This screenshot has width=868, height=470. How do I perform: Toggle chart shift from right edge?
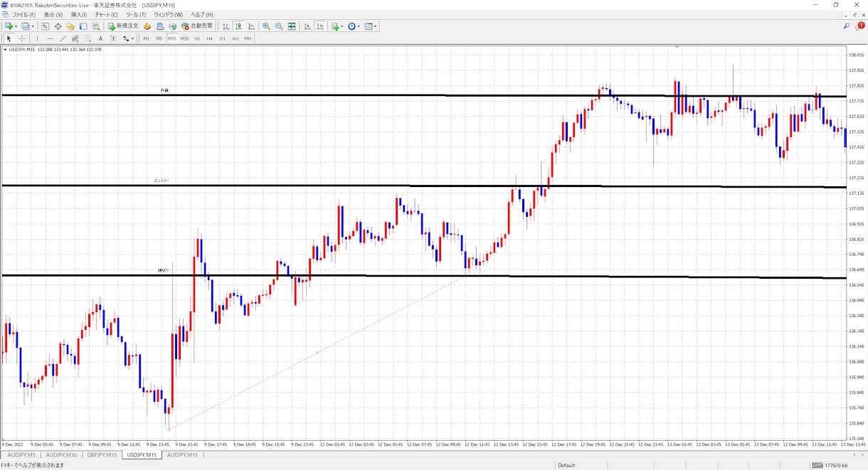320,26
